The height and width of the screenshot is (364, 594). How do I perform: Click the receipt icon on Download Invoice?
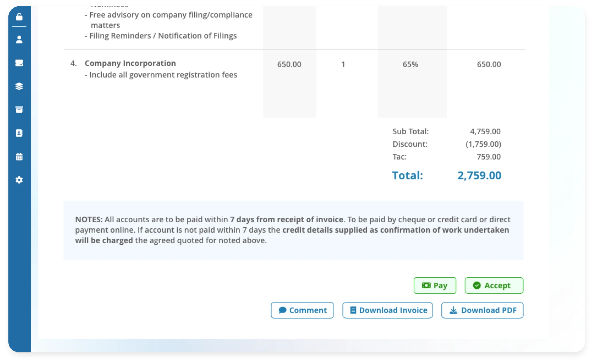[x=352, y=310]
